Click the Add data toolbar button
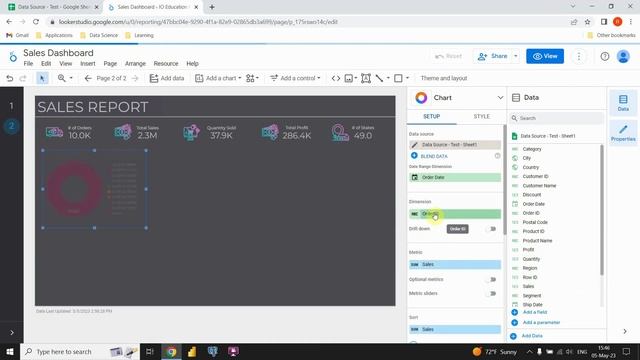The height and width of the screenshot is (360, 640). click(x=167, y=78)
